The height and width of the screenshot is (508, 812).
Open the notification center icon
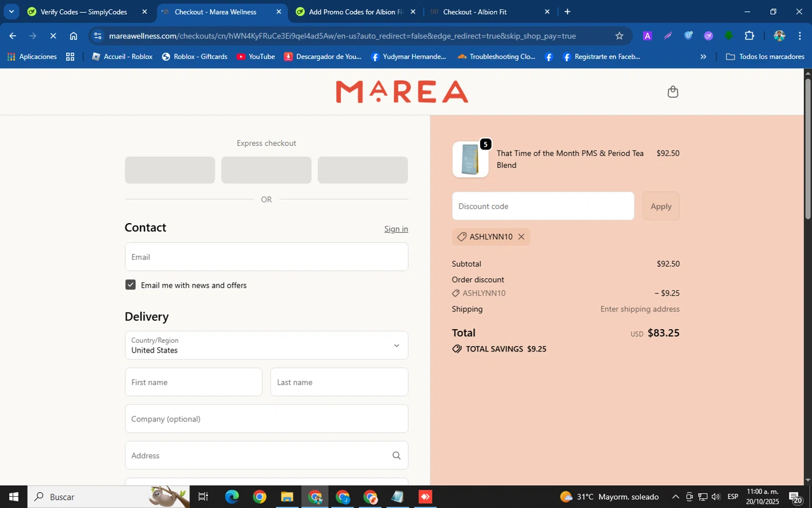point(795,497)
